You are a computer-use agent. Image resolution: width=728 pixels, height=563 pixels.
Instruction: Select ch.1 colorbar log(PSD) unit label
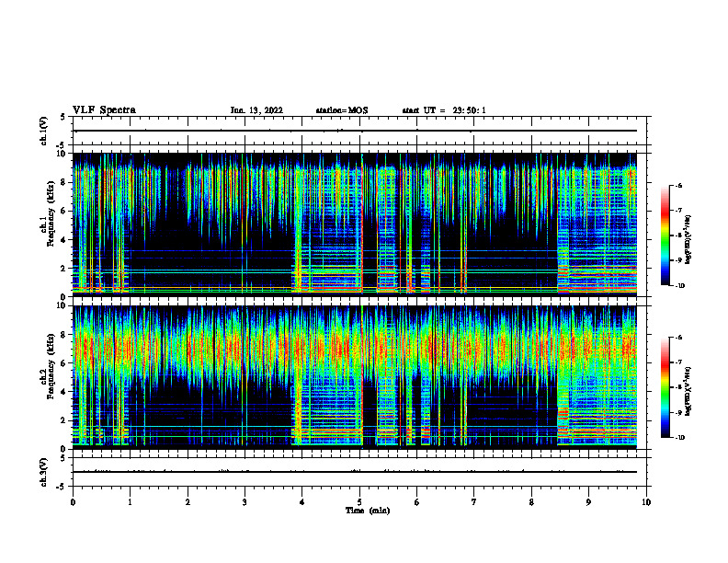[x=688, y=240]
